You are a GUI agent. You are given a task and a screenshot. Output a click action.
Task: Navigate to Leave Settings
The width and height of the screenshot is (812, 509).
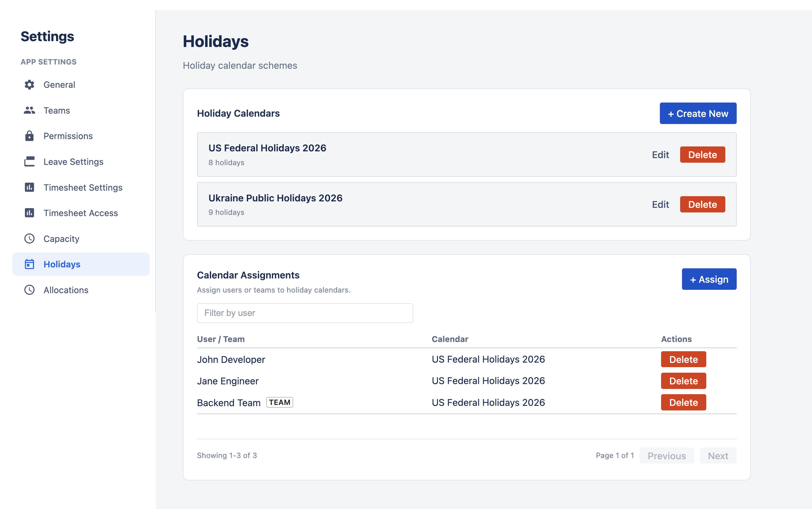pos(73,161)
